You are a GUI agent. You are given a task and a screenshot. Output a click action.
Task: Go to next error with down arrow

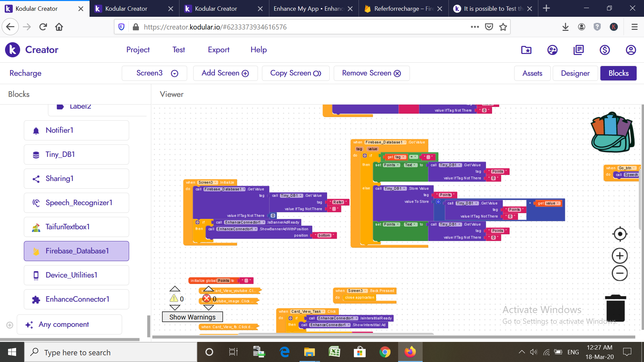pos(208,307)
